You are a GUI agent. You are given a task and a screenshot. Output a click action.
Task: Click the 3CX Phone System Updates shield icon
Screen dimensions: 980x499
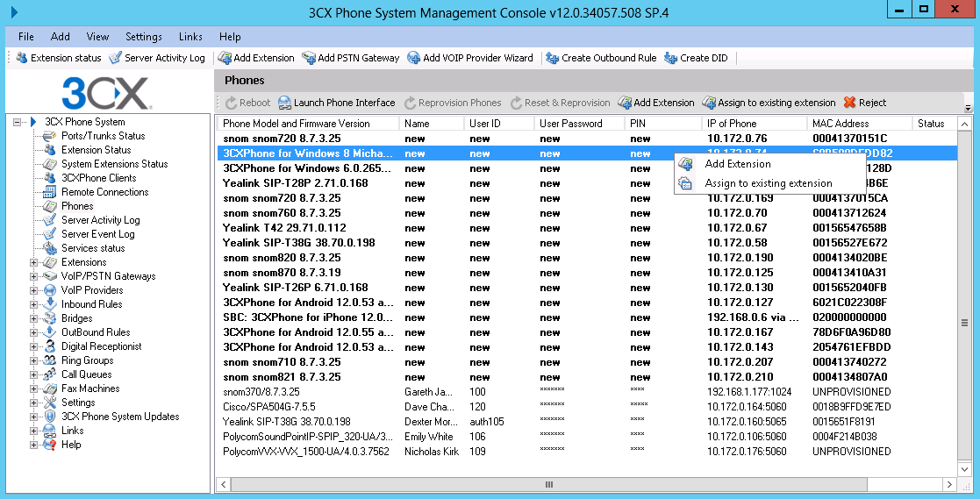pyautogui.click(x=50, y=417)
